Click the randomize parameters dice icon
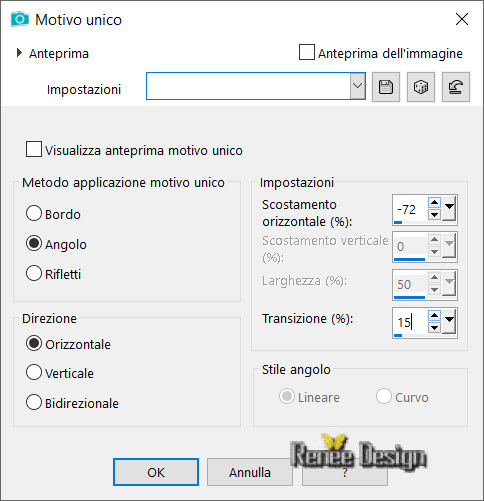Screen dimensions: 484x501 [x=421, y=87]
